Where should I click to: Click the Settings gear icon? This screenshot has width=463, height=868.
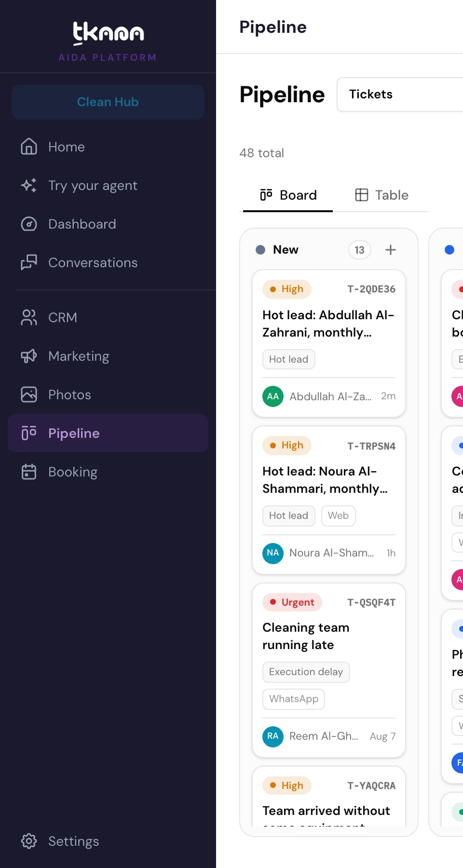(x=29, y=841)
